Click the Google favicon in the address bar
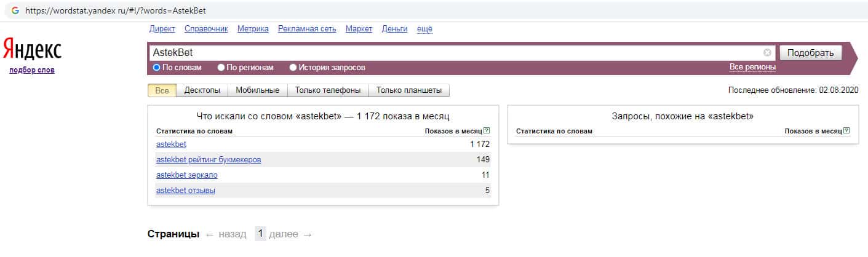The image size is (868, 257). 15,10
